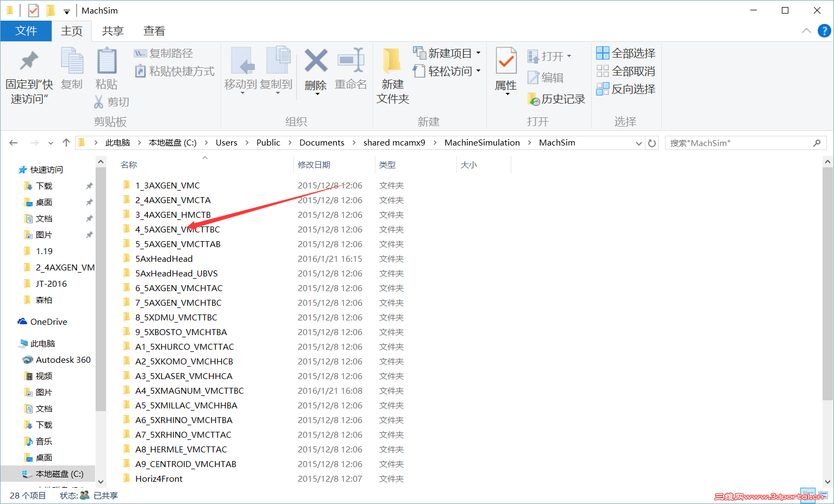Click the refresh icon beside the address bar

[651, 142]
